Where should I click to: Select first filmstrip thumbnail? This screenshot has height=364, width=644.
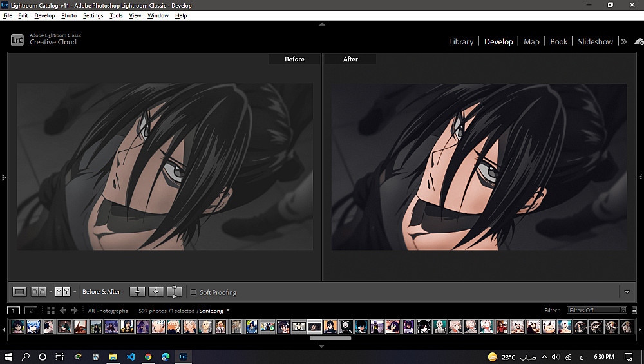point(17,327)
